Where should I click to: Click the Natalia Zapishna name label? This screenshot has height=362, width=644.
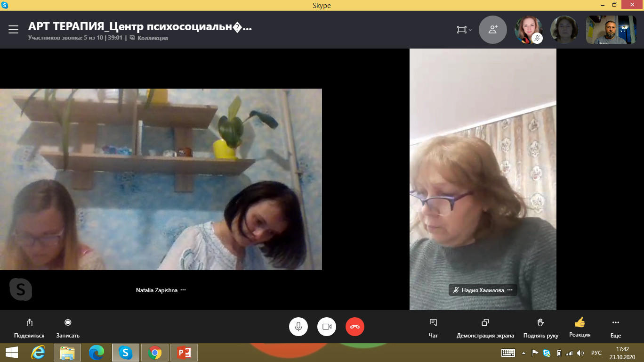click(157, 290)
